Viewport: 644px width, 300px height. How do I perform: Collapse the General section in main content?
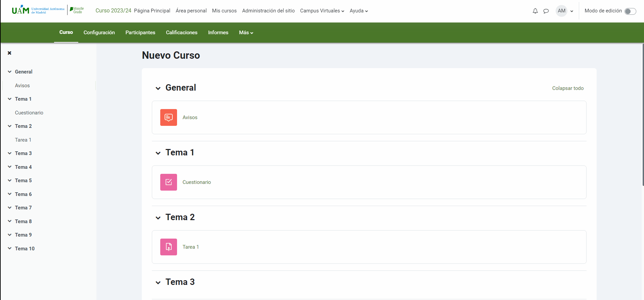(158, 88)
